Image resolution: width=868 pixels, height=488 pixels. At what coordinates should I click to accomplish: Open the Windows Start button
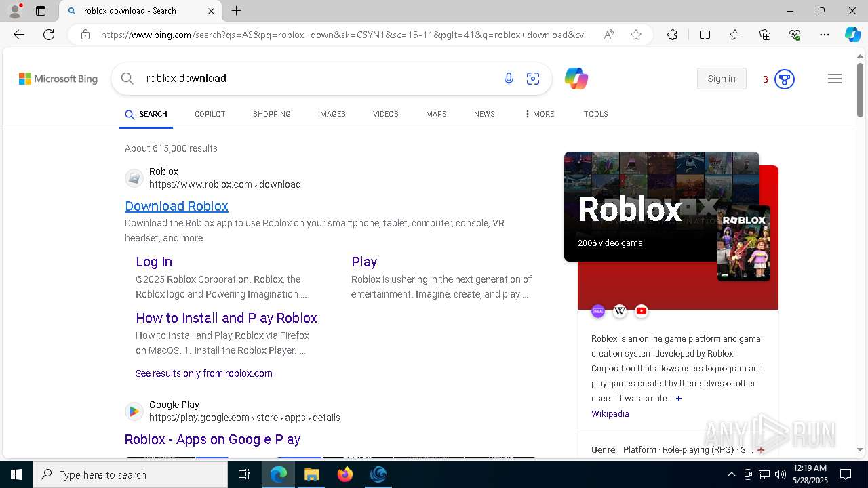point(16,474)
